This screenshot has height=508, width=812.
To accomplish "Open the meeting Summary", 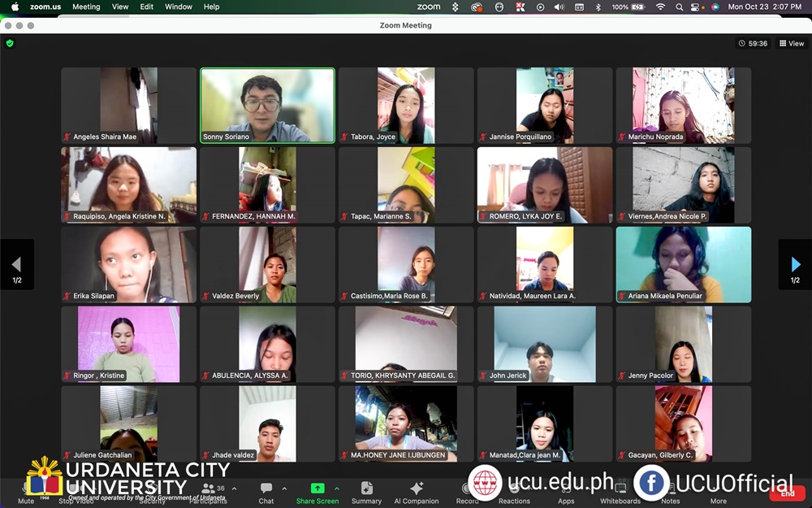I will coord(366,489).
